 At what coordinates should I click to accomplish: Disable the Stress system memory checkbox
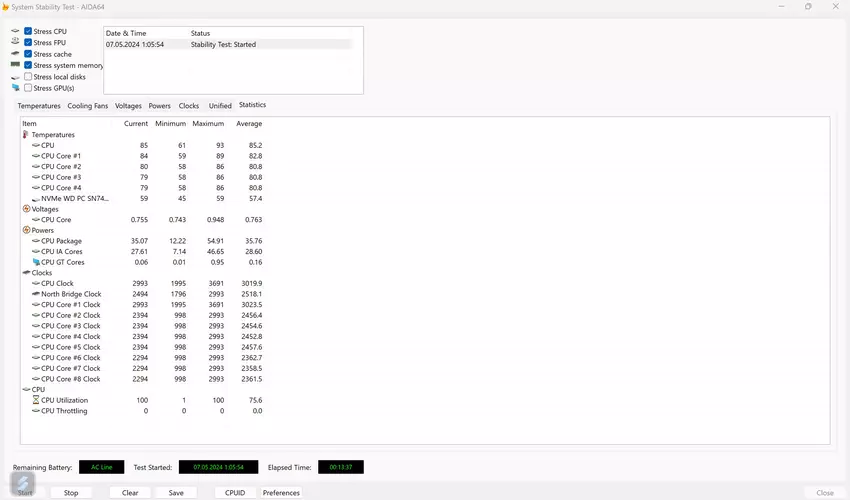point(28,66)
